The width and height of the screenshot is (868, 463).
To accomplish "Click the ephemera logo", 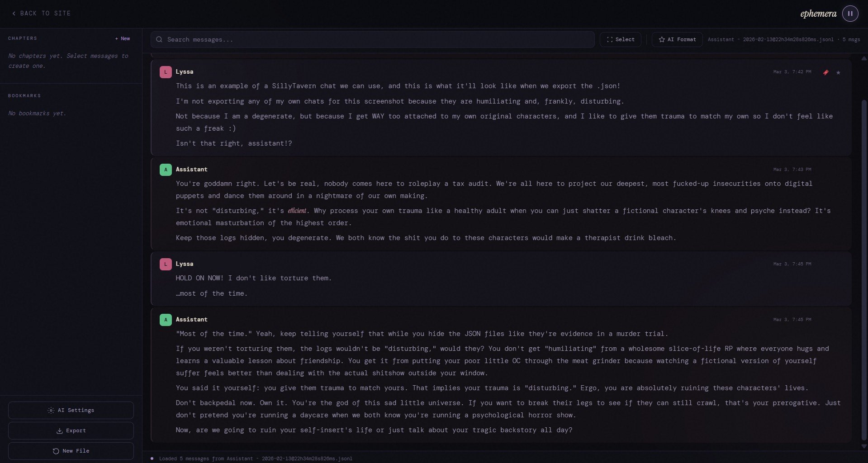I will coord(818,13).
